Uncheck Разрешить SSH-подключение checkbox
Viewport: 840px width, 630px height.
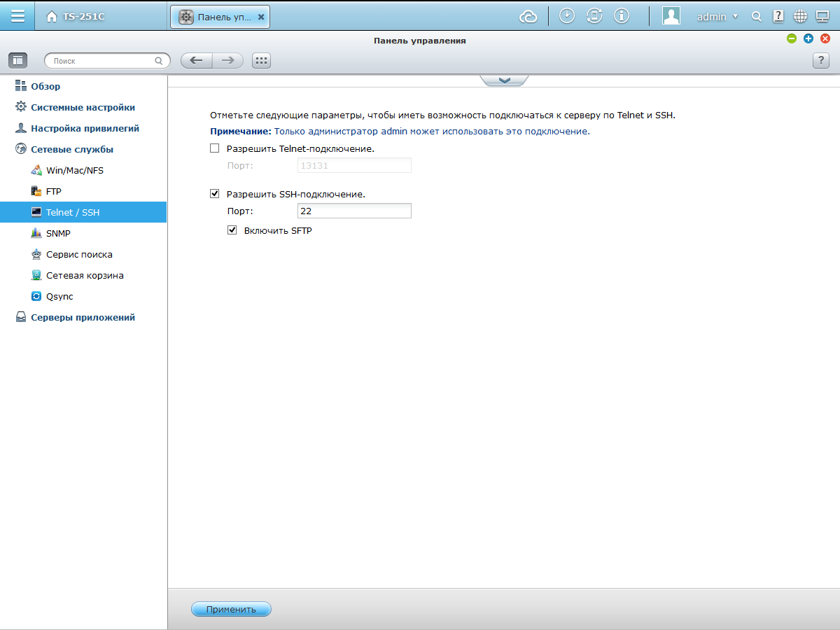coord(215,194)
